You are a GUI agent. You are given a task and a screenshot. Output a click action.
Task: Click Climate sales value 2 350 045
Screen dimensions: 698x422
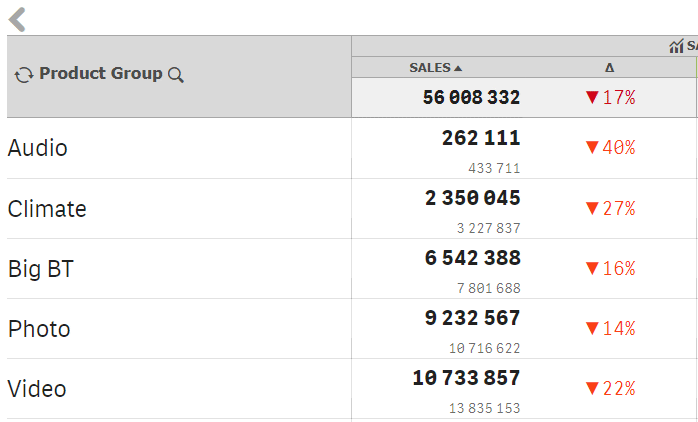(x=473, y=198)
